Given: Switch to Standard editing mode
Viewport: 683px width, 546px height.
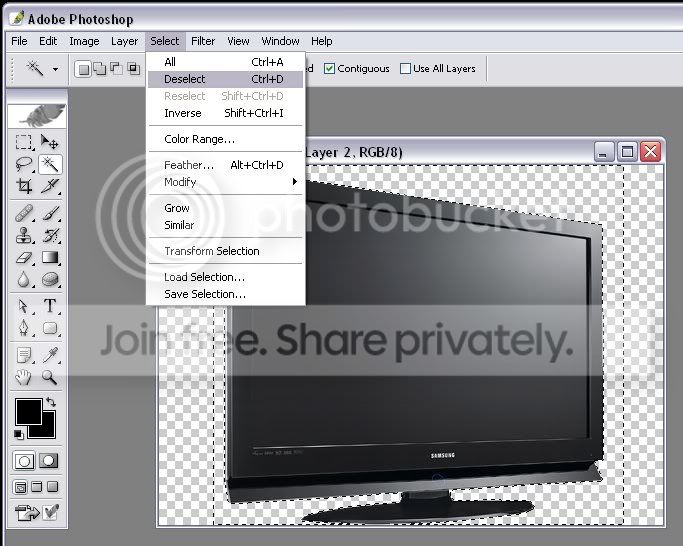Looking at the screenshot, I should 24,461.
